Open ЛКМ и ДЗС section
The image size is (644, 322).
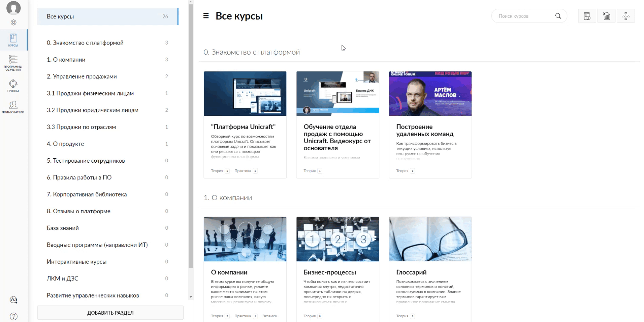(x=107, y=278)
